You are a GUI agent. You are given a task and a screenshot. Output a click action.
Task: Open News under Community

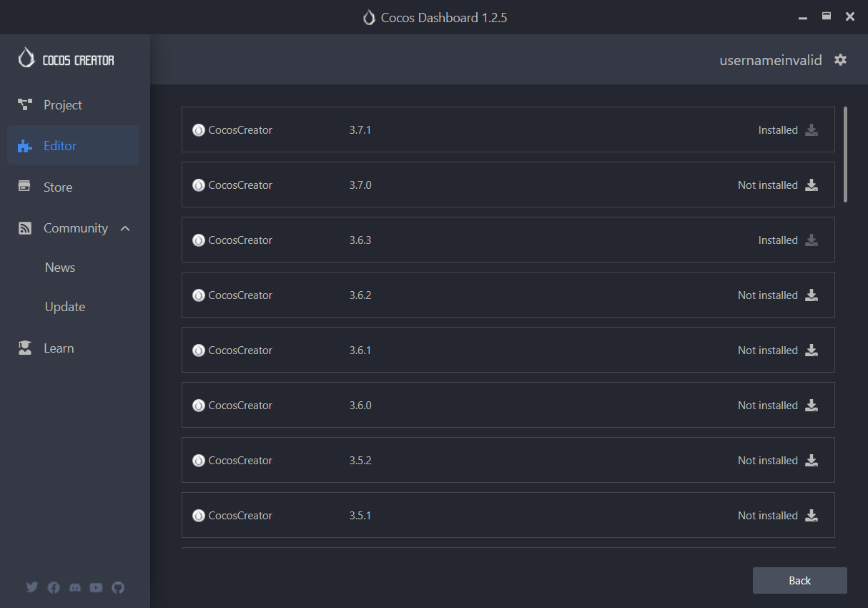(x=60, y=268)
